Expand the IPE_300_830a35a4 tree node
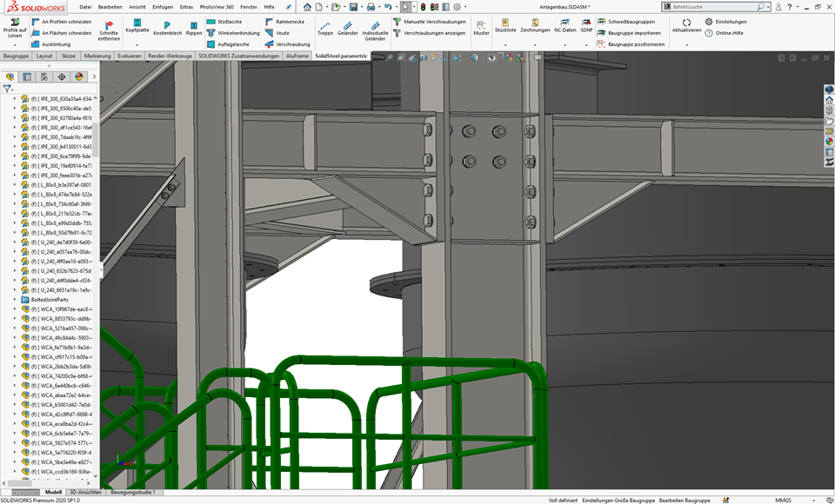Screen dimensions: 835x504 (15, 99)
